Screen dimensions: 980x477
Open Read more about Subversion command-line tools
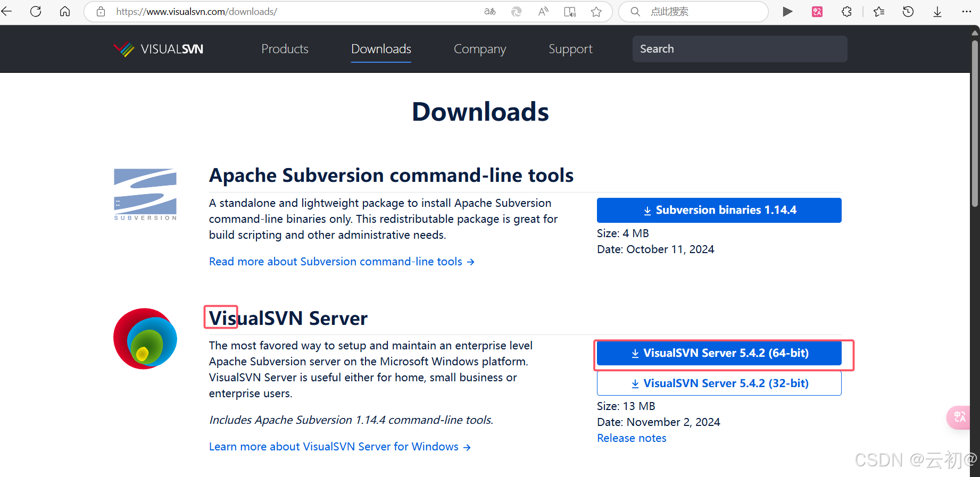pos(342,262)
